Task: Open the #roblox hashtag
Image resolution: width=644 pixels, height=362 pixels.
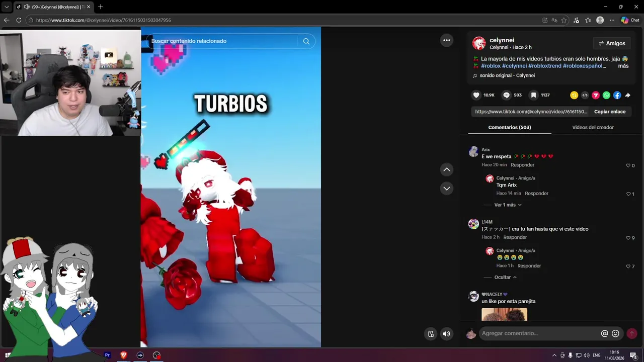Action: coord(491,66)
